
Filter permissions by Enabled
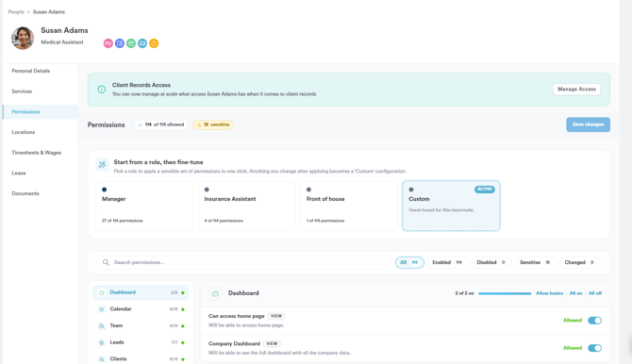pyautogui.click(x=448, y=262)
